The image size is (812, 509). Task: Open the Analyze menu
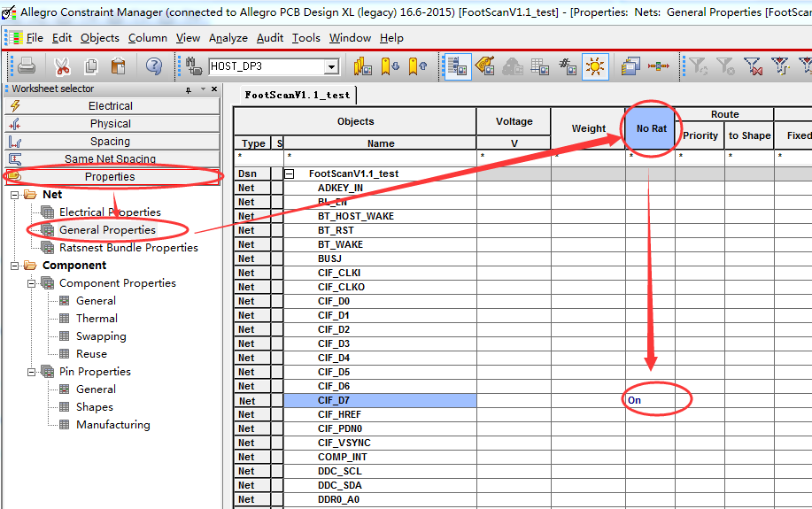(x=228, y=38)
